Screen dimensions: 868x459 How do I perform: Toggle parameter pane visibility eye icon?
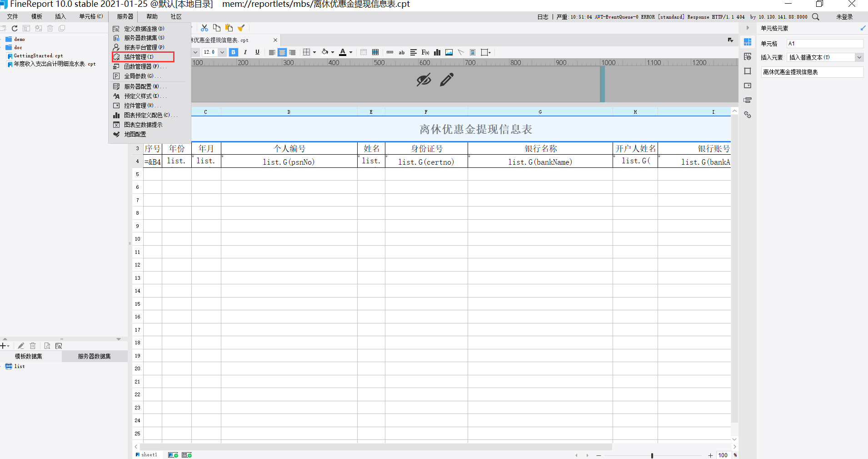(424, 80)
